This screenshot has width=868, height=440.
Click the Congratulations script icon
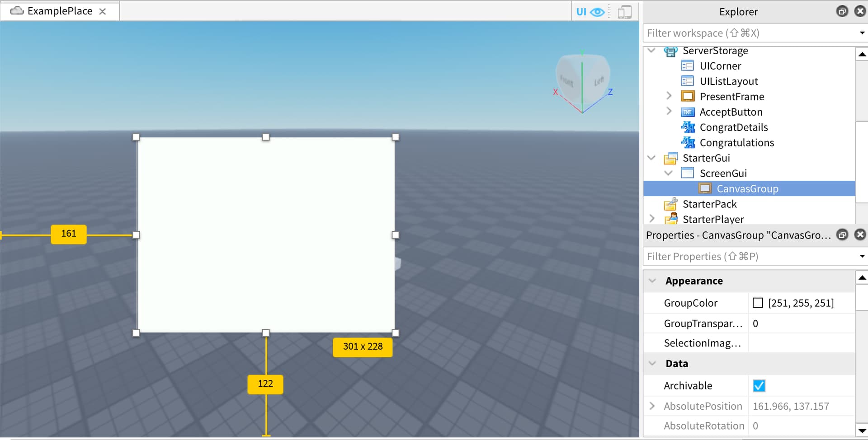pos(688,142)
